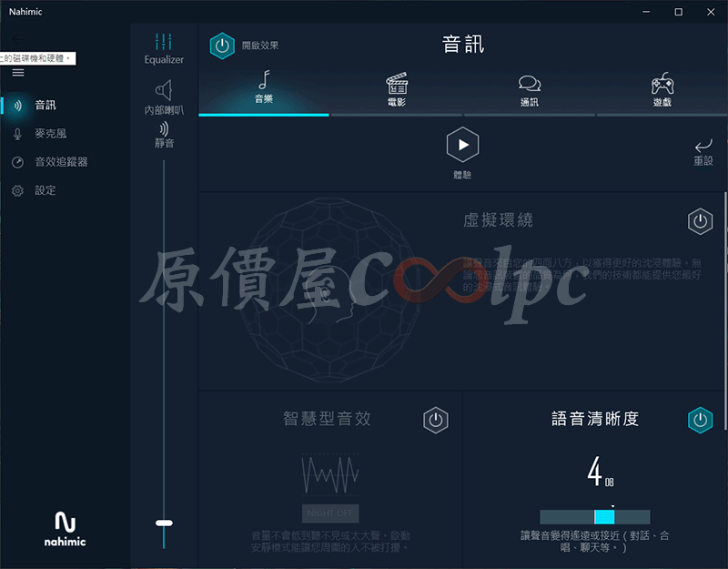Adjust the 語音清晰度 dB slider bar
Viewport: 728px width, 569px height.
pos(595,517)
